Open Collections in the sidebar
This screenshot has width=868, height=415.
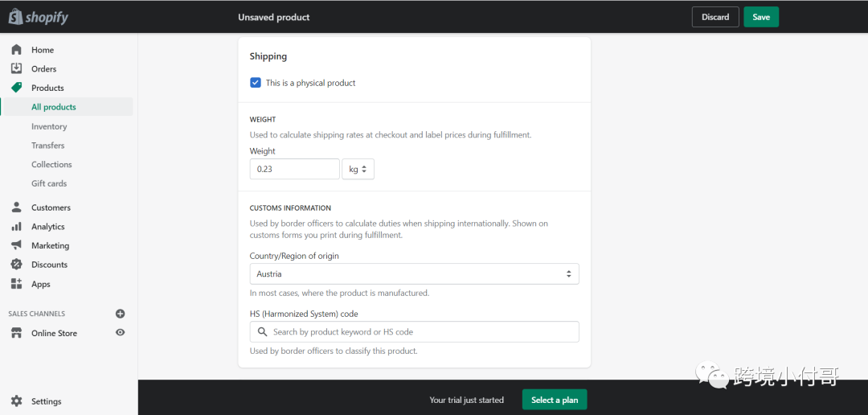click(51, 164)
